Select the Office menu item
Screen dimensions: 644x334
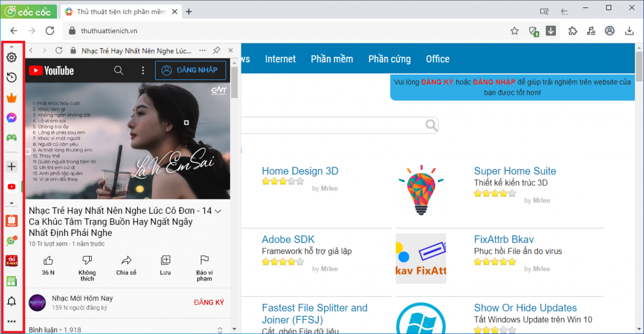[437, 59]
